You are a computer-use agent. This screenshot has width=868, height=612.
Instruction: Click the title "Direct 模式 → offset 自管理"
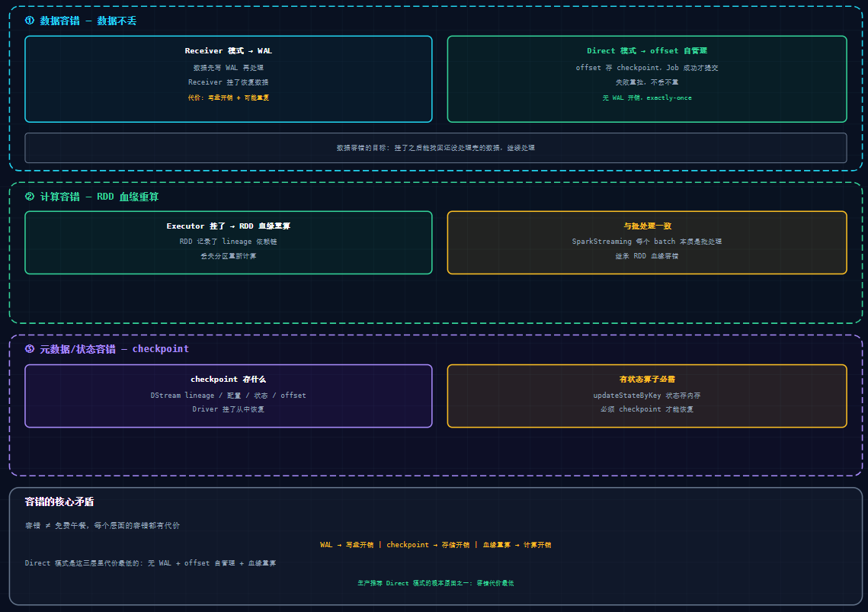pyautogui.click(x=646, y=51)
